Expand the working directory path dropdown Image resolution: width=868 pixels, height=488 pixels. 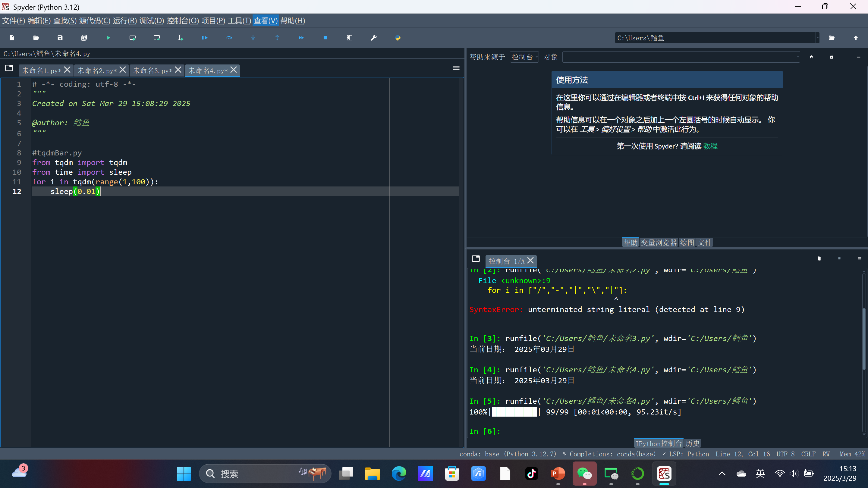(x=817, y=38)
